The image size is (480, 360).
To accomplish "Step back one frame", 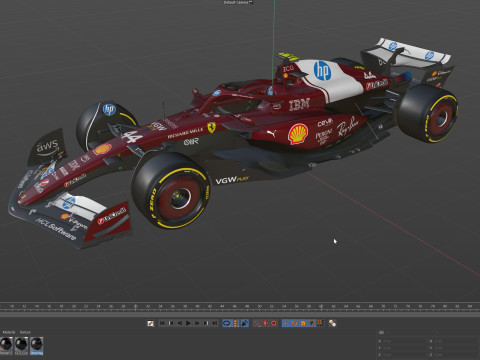I will [180, 323].
